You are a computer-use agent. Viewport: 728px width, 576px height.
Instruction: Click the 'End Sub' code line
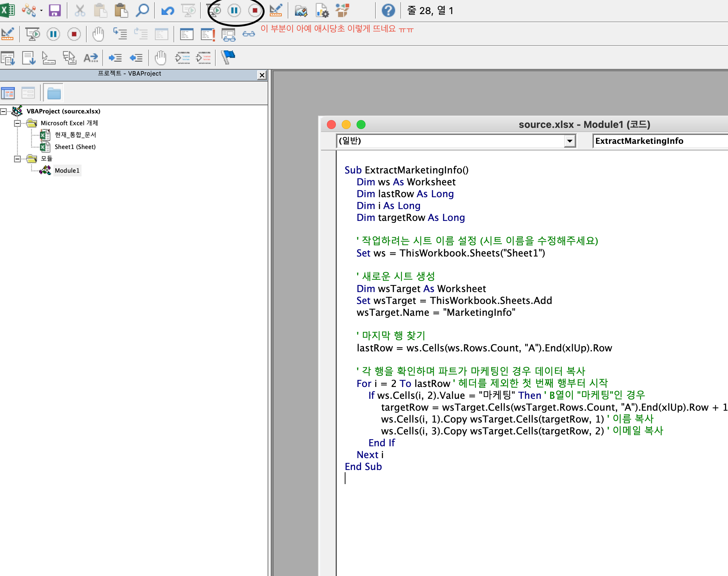363,467
